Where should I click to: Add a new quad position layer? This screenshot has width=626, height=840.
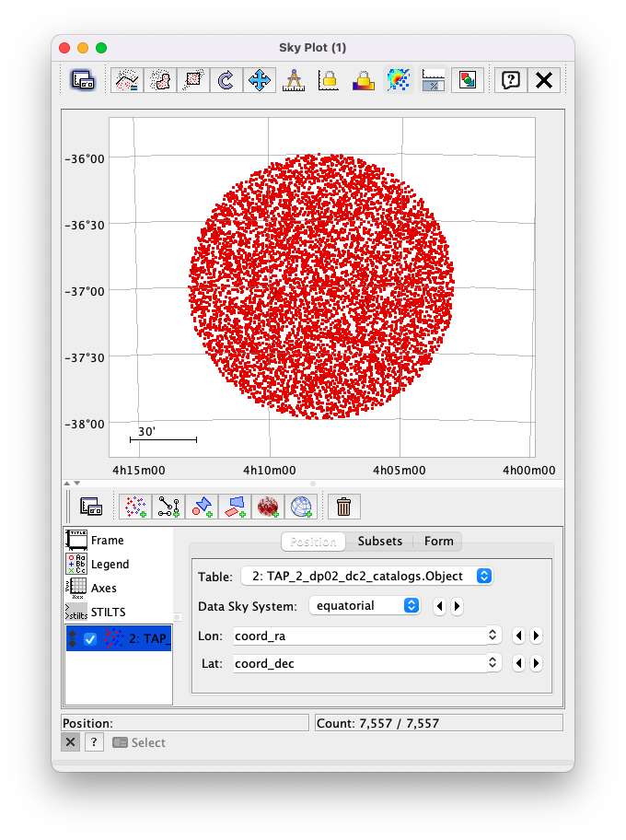pos(235,507)
